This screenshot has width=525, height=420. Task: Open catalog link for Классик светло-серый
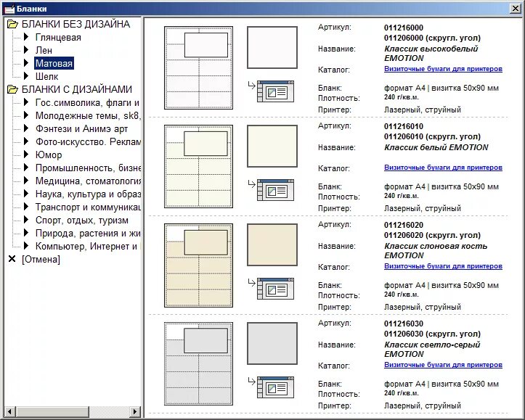443,365
